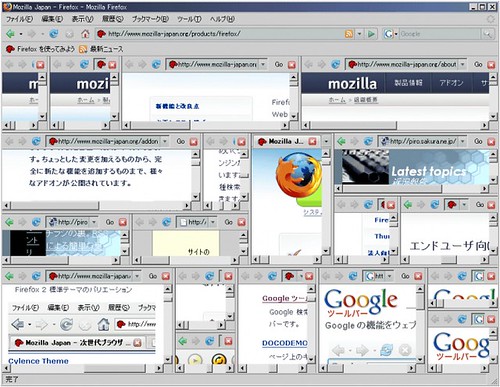
Task: Click the Google search input field
Action: click(440, 34)
